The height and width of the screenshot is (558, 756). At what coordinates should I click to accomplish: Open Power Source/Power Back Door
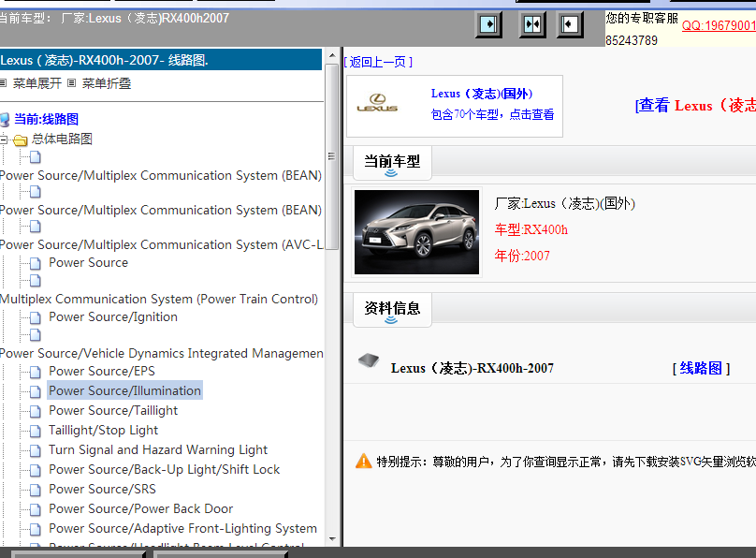pyautogui.click(x=140, y=508)
